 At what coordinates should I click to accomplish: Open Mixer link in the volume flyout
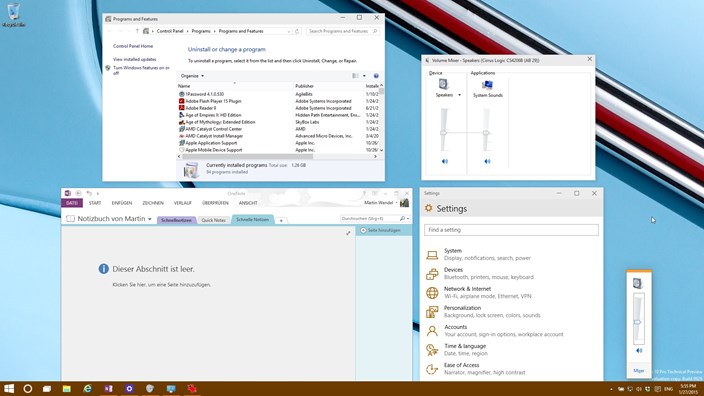638,371
